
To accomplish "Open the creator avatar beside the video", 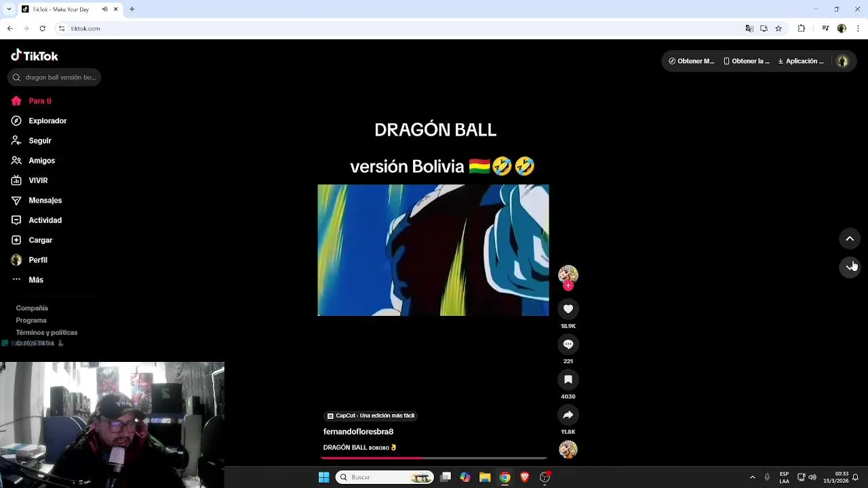I will click(568, 274).
